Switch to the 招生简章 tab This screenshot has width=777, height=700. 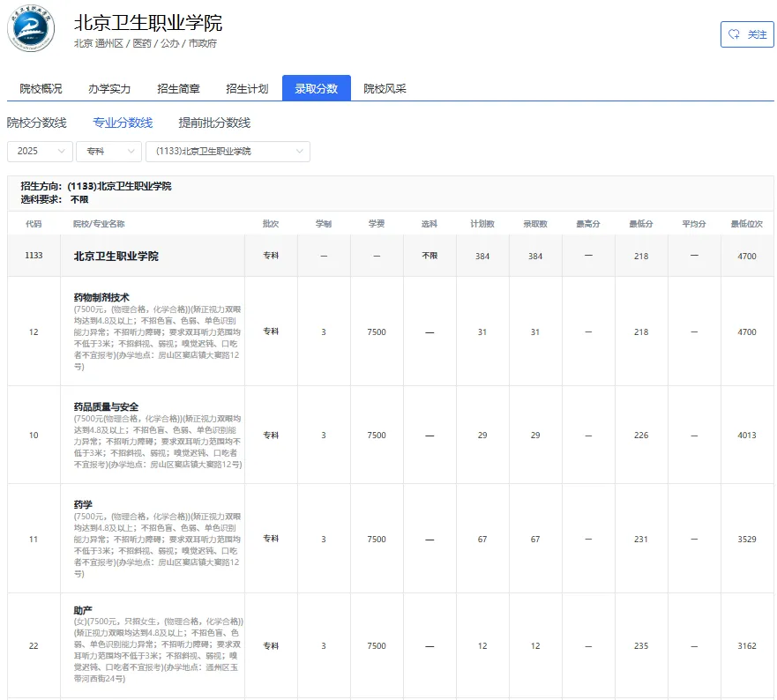[178, 89]
